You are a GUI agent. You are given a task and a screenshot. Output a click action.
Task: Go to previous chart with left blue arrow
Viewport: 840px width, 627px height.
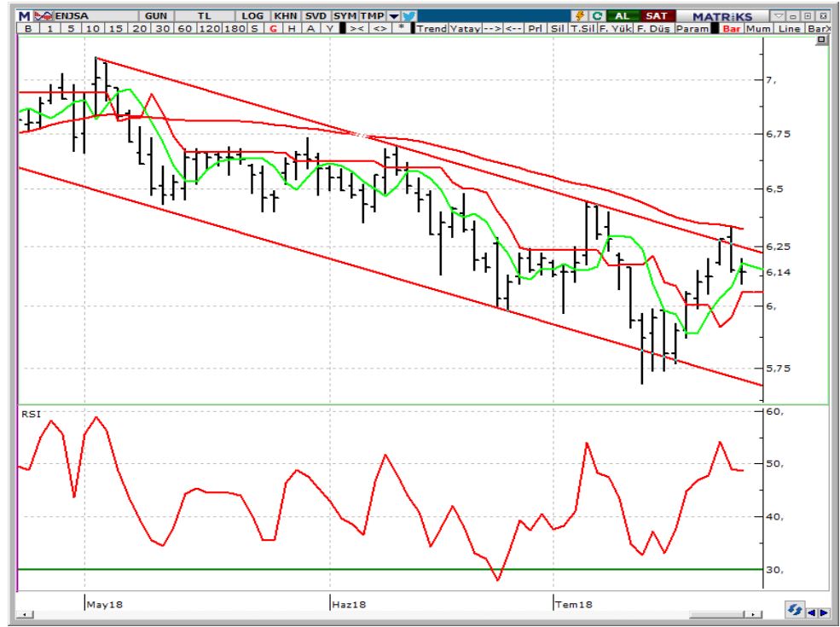click(x=812, y=612)
